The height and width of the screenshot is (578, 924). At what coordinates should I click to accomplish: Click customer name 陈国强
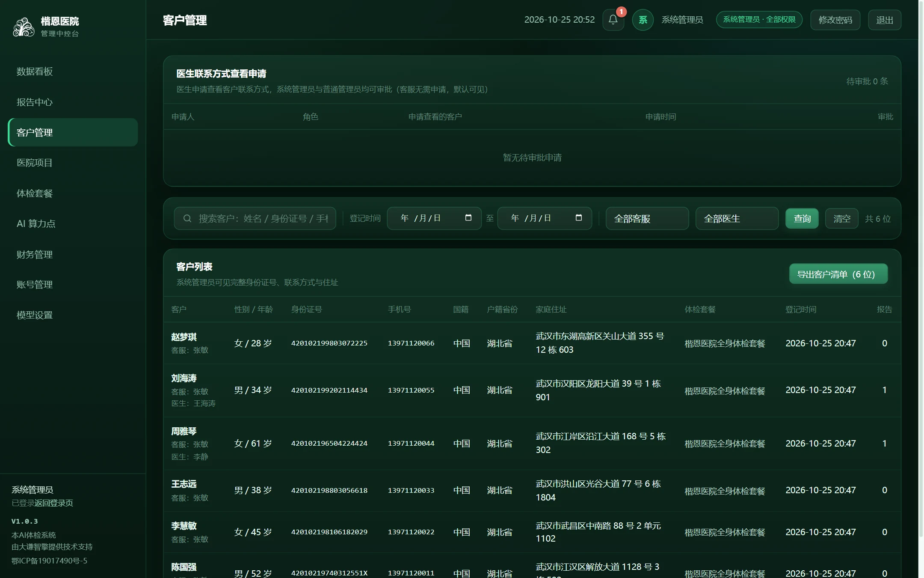coord(184,567)
